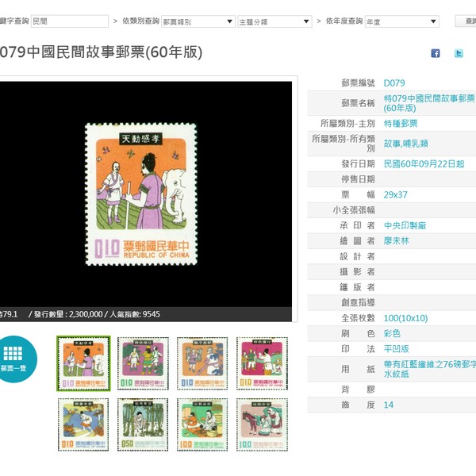Select the highlighted elephant stamp thumbnail

click(x=83, y=363)
